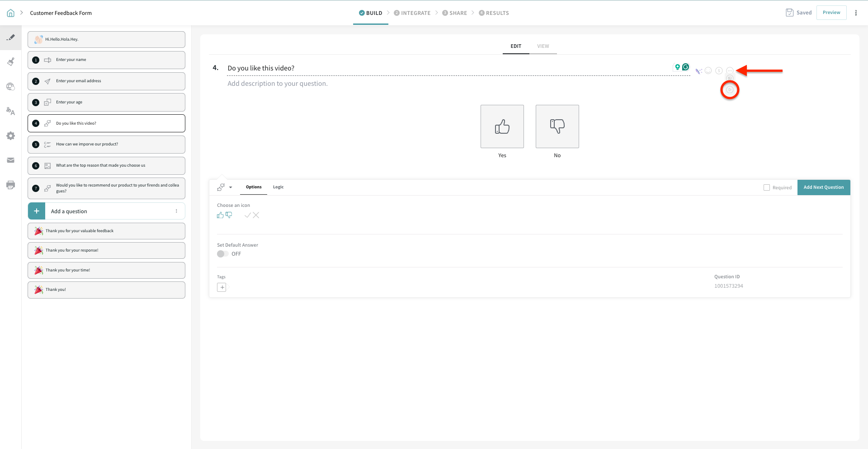The image size is (868, 449).
Task: Open the three-dot menu on Add a question
Action: click(x=176, y=210)
